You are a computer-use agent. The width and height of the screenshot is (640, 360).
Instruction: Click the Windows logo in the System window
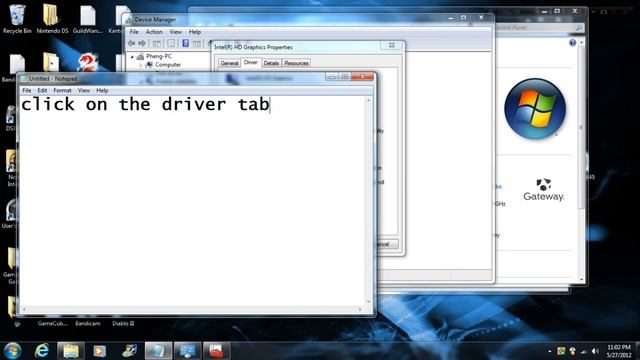(x=535, y=109)
